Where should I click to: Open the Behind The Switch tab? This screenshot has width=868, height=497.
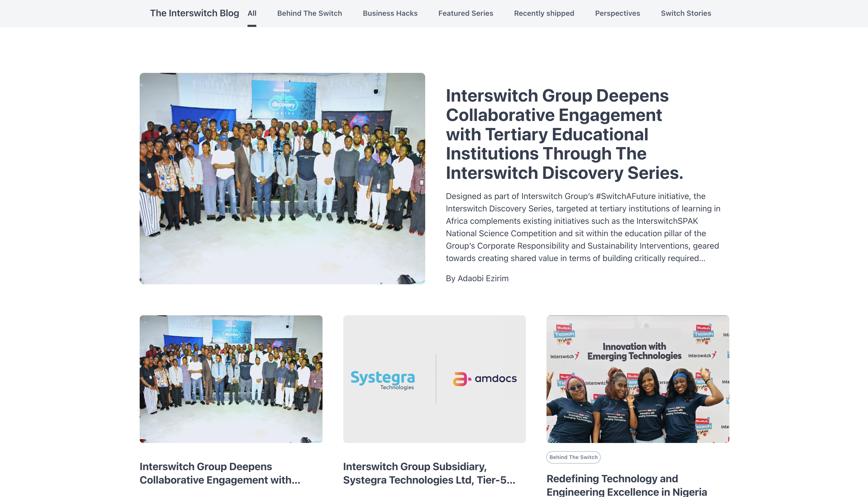(309, 13)
